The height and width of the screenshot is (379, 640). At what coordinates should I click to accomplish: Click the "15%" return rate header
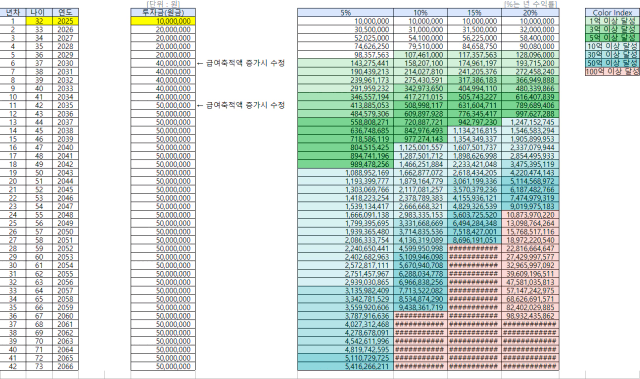click(x=474, y=13)
